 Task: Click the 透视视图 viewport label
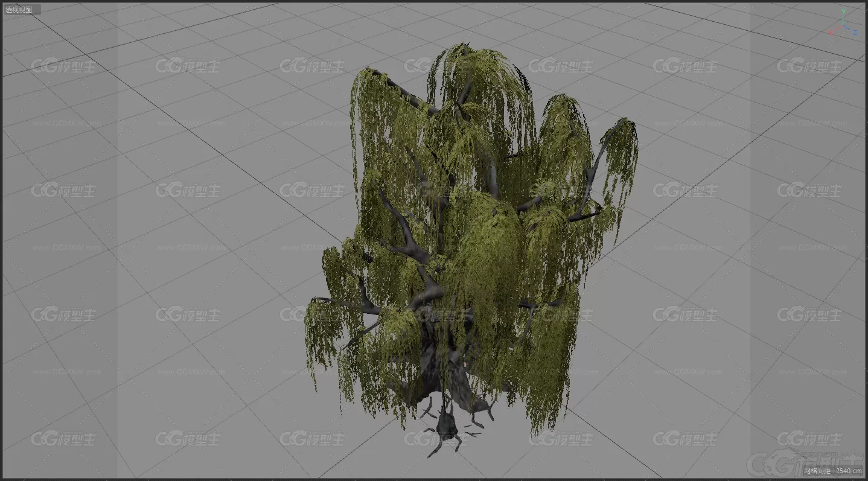(x=22, y=10)
